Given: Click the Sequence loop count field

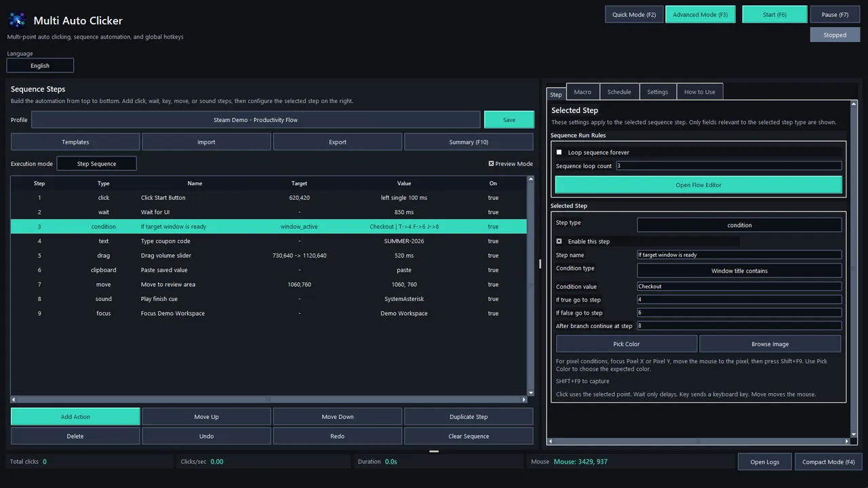Looking at the screenshot, I should 729,165.
